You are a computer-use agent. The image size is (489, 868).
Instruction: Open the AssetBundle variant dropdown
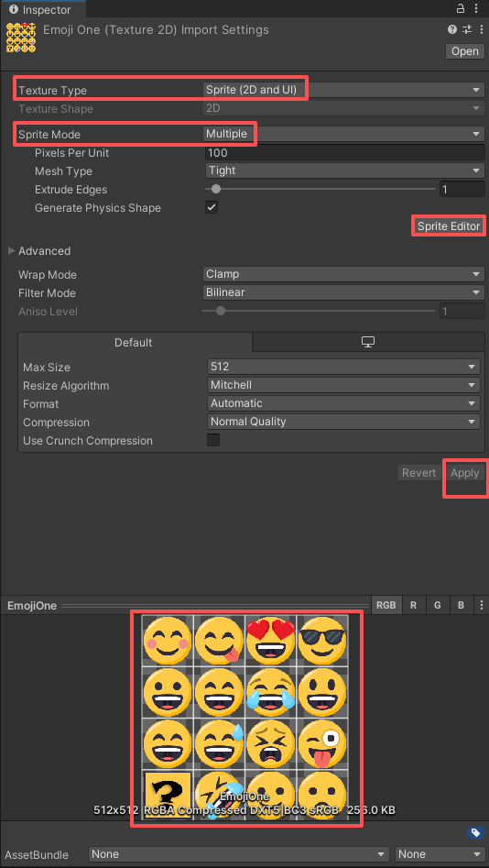pyautogui.click(x=440, y=853)
